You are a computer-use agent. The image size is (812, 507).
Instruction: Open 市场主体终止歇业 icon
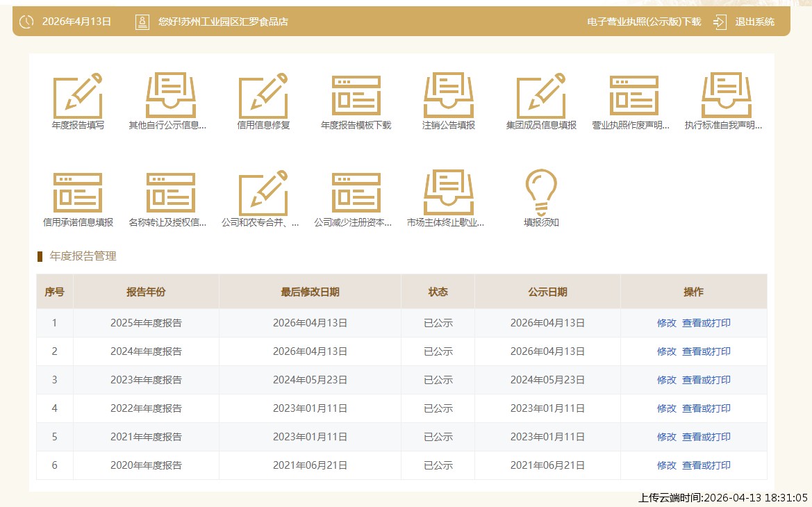pos(449,193)
